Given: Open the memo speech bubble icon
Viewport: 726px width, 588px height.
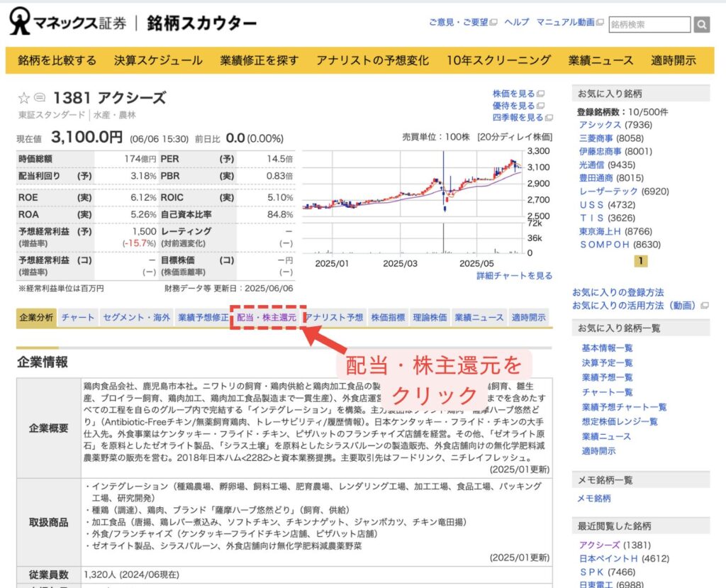Looking at the screenshot, I should pos(40,97).
